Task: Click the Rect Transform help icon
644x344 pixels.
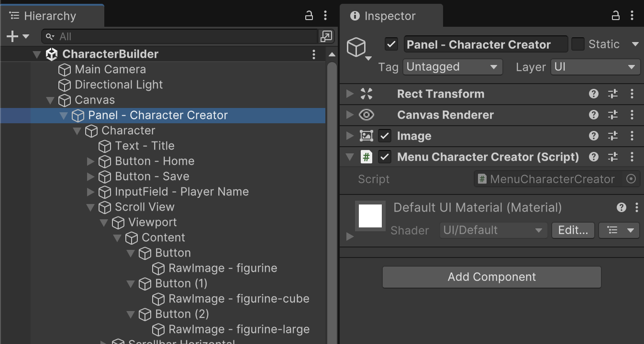Action: (594, 94)
